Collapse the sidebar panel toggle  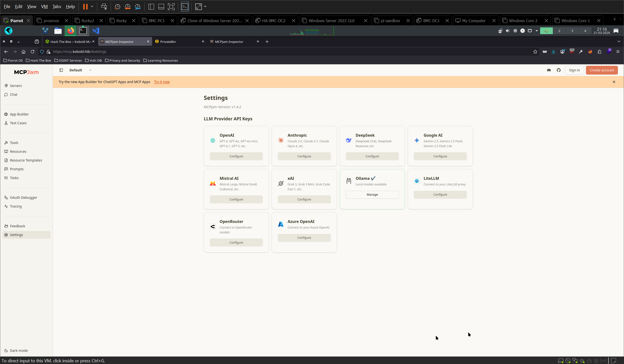click(x=61, y=70)
